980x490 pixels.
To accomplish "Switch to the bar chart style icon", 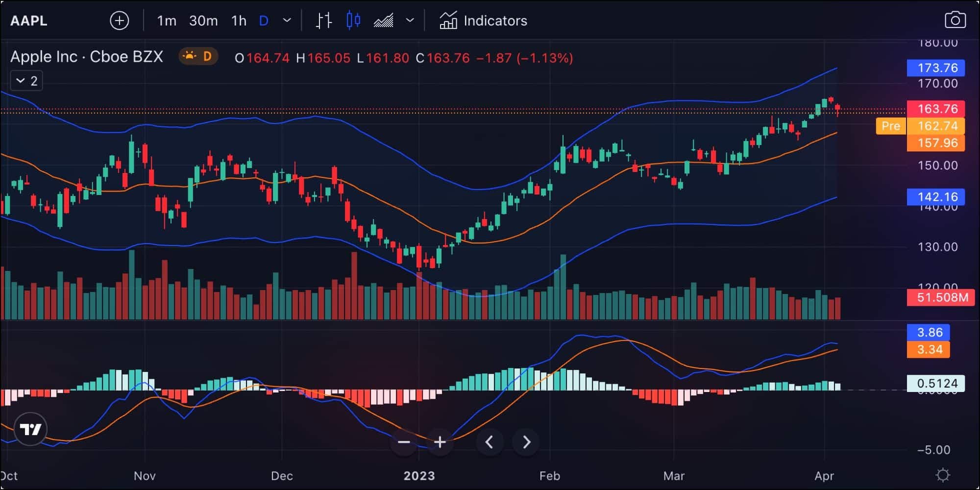I will tap(323, 21).
